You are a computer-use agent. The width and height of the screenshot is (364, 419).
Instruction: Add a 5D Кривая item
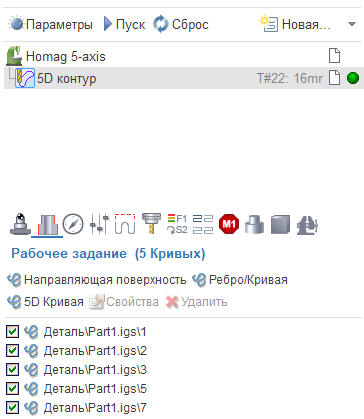(x=45, y=302)
